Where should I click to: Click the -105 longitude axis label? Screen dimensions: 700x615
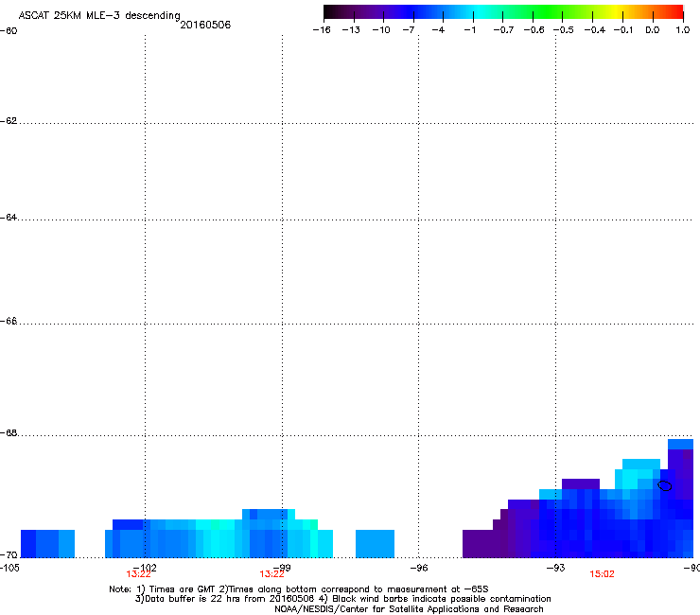click(x=9, y=568)
